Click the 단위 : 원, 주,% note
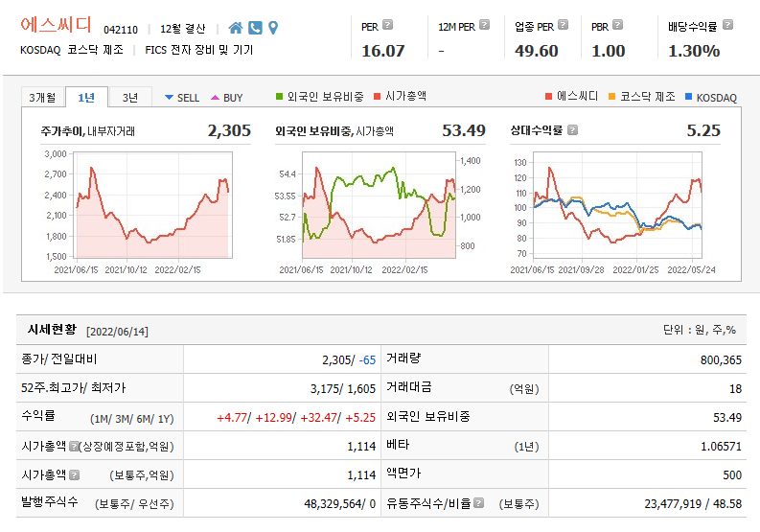The height and width of the screenshot is (532, 760). click(x=700, y=330)
